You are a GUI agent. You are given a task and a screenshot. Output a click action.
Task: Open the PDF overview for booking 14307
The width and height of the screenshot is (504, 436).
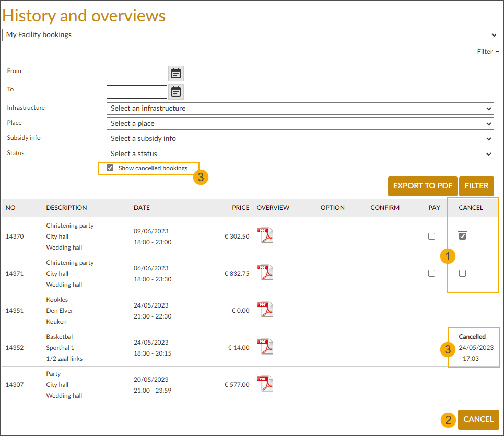tap(265, 383)
